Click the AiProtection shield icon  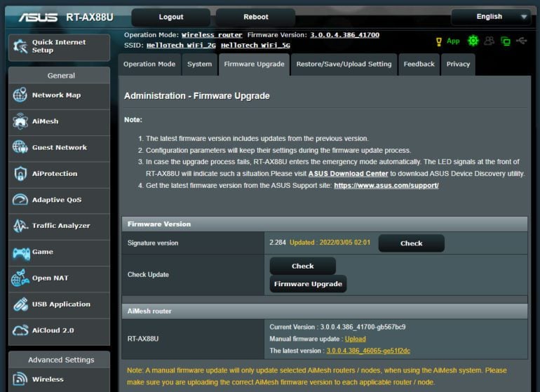click(20, 174)
